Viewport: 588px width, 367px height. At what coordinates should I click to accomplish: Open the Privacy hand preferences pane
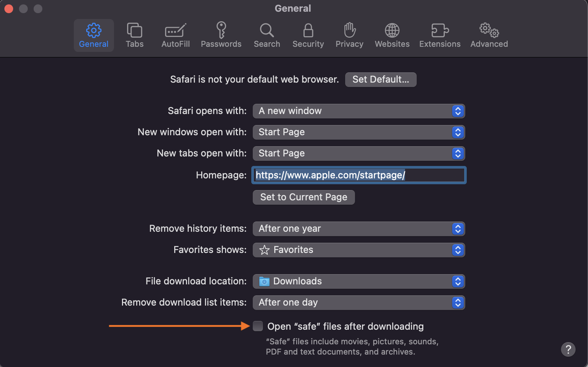350,35
